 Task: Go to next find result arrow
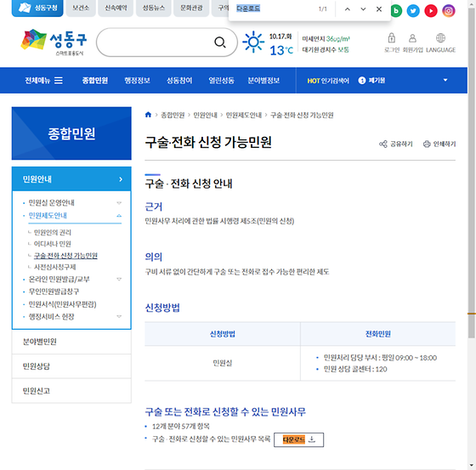[x=363, y=9]
